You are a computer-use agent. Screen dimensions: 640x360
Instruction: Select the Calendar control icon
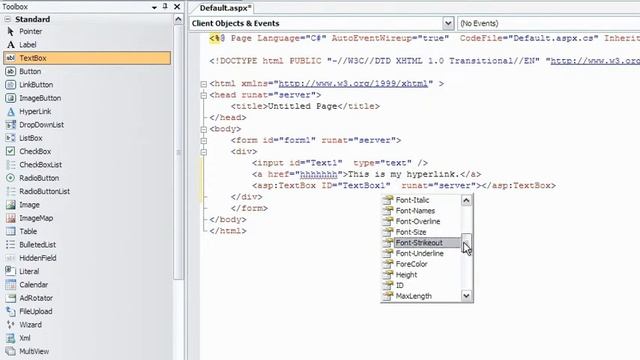11,285
